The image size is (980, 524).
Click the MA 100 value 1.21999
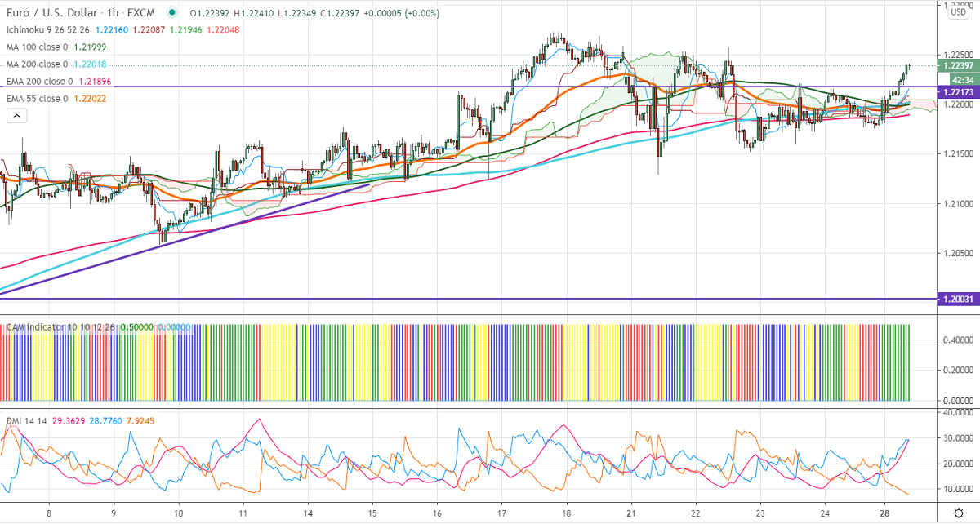[x=90, y=47]
